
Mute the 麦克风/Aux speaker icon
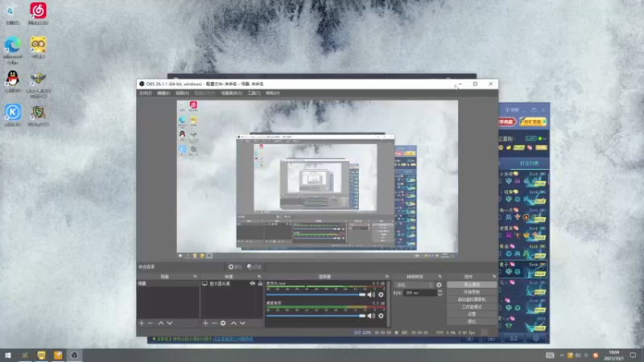coord(371,294)
